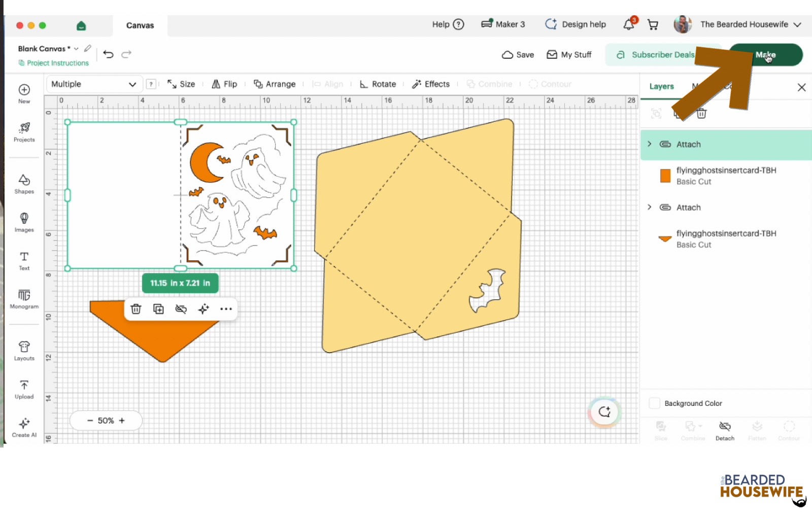Open the Bearded Housewife account menu
This screenshot has height=516, width=812.
(x=737, y=24)
